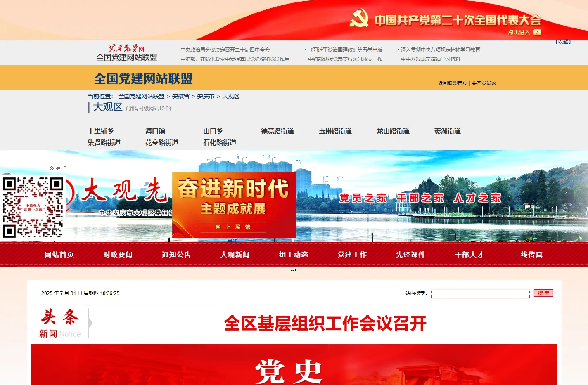Open 一线传真 navigation tab

click(528, 255)
